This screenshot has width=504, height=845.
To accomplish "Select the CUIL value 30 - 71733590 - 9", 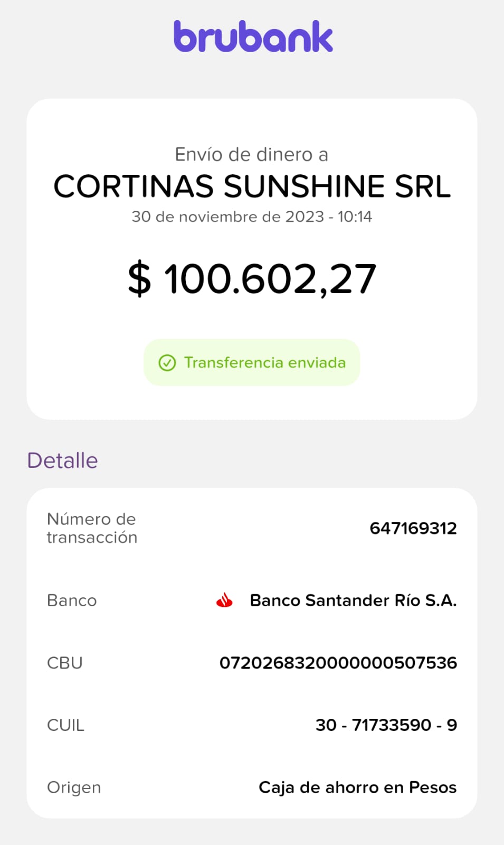I will click(386, 725).
